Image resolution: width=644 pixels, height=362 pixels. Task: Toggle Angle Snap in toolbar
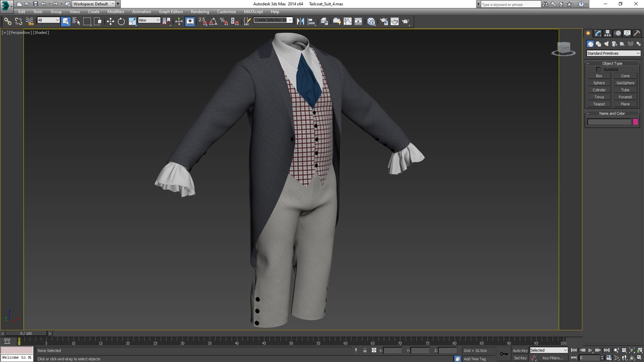pos(213,21)
